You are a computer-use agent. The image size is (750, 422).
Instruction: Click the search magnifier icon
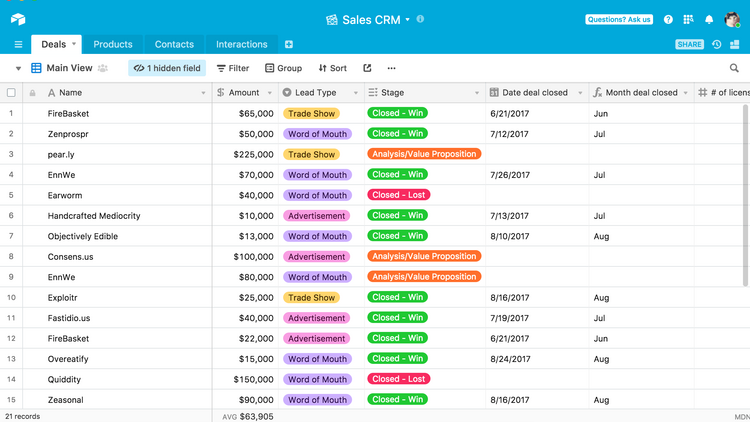[734, 68]
